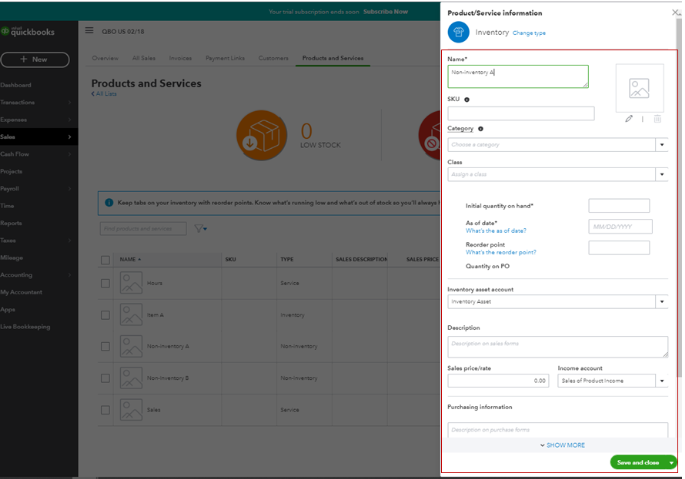
Task: Open What's the as of date link
Action: click(496, 231)
